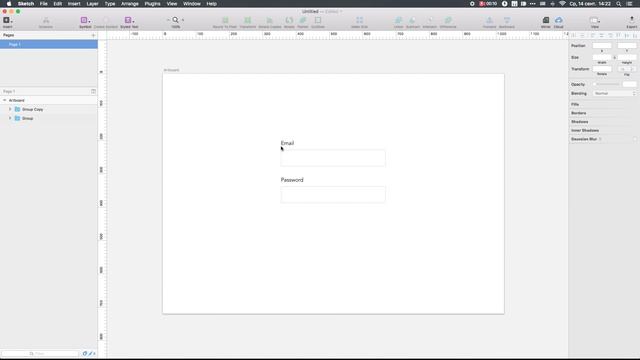Click the Wi-Fi status icon

point(562,4)
